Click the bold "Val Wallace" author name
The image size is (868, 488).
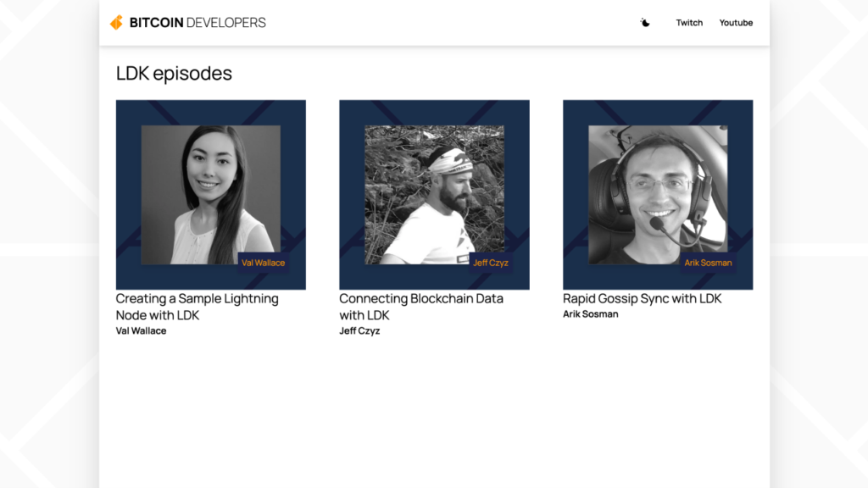142,331
